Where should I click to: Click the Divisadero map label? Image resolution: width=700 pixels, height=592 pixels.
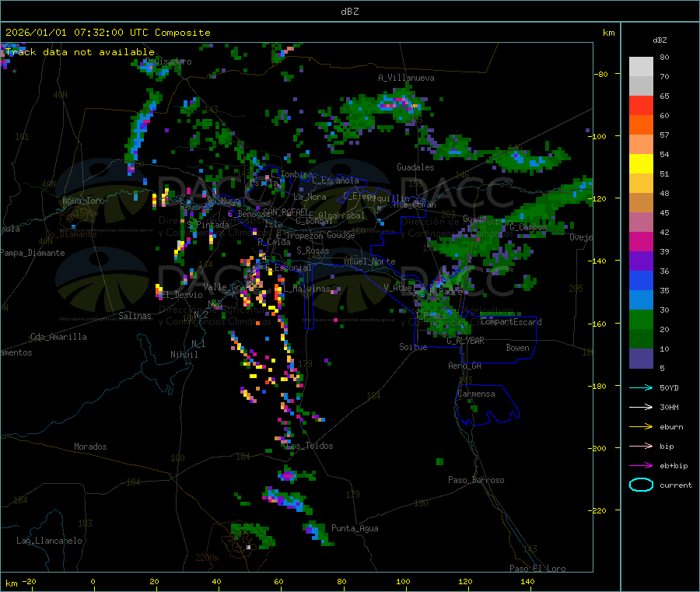pos(169,61)
